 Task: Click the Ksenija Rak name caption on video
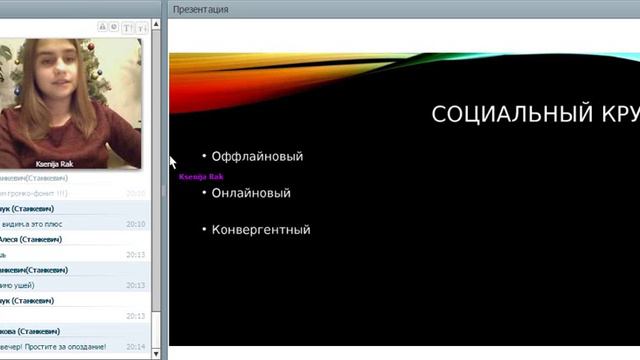pos(54,164)
